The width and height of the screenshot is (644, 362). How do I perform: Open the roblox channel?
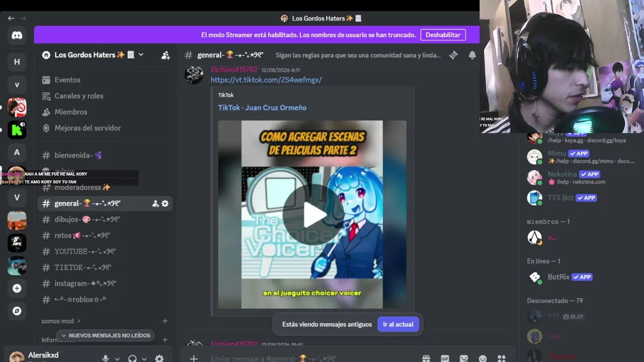tap(105, 300)
